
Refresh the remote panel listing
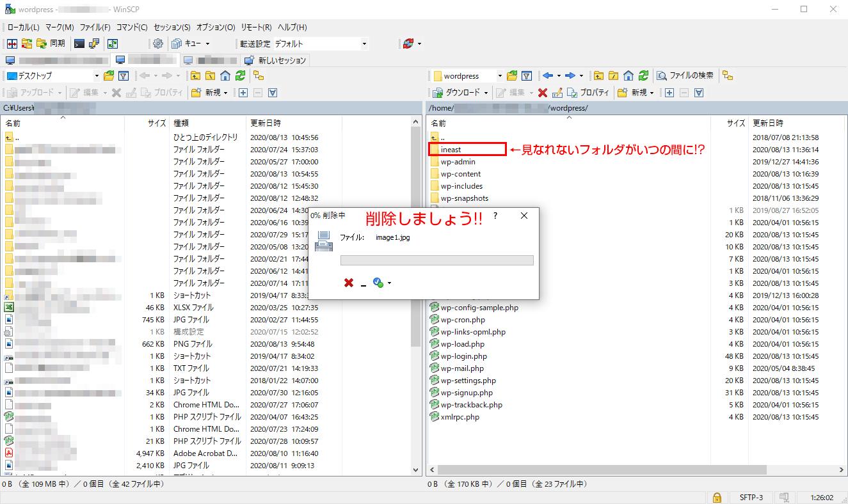tap(644, 75)
